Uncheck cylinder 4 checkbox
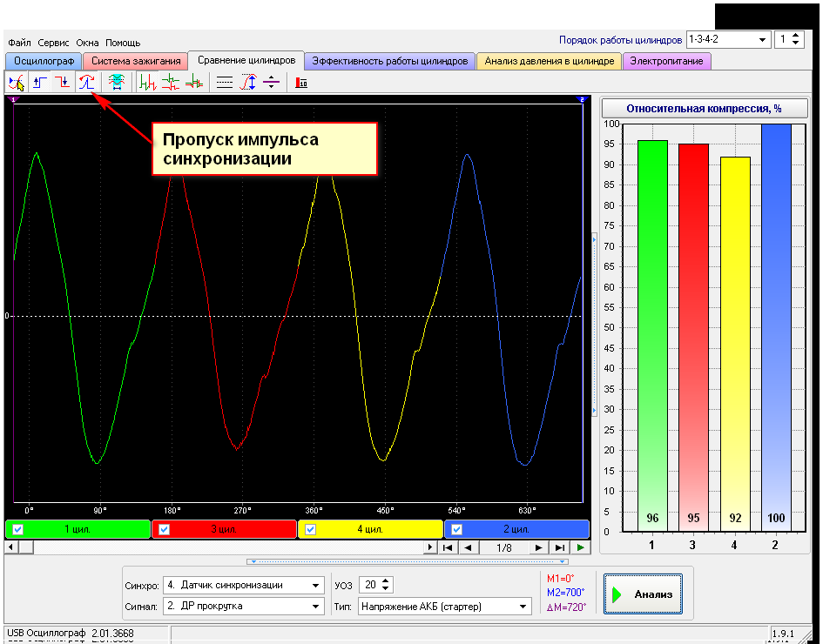 point(310,529)
